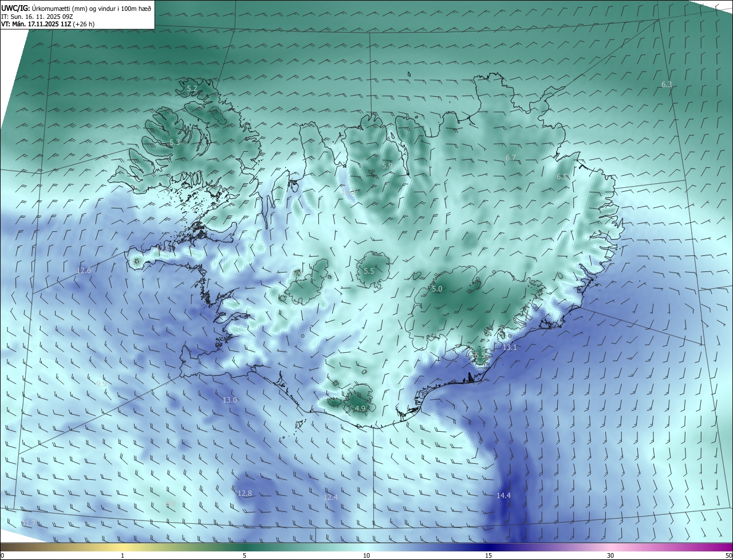
Task: Click the 4.9 value label on the south coast
Action: (x=360, y=408)
